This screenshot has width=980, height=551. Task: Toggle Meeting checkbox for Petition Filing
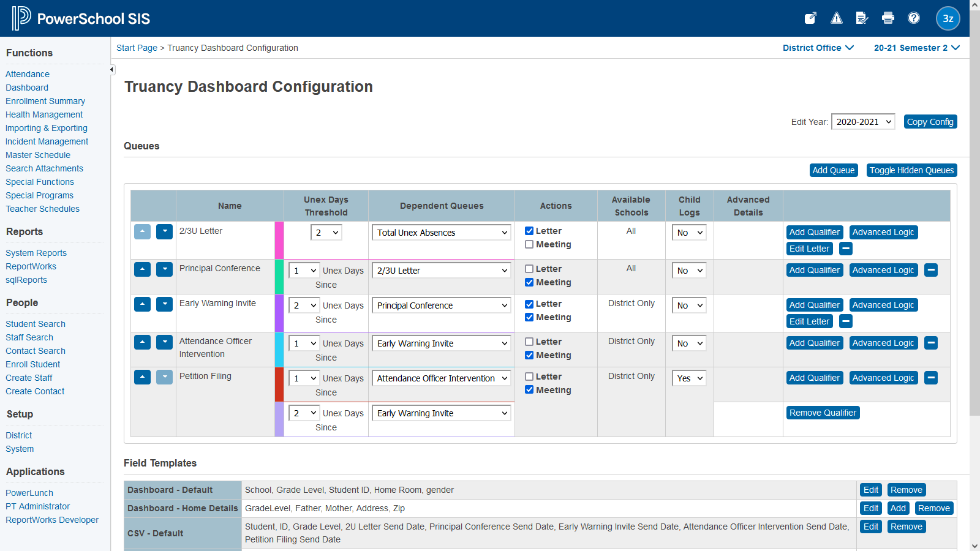pyautogui.click(x=529, y=390)
